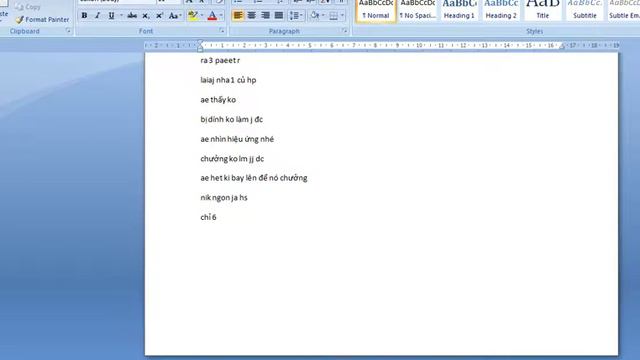
Task: Click text 'nik ngon ja hs'
Action: coord(224,198)
